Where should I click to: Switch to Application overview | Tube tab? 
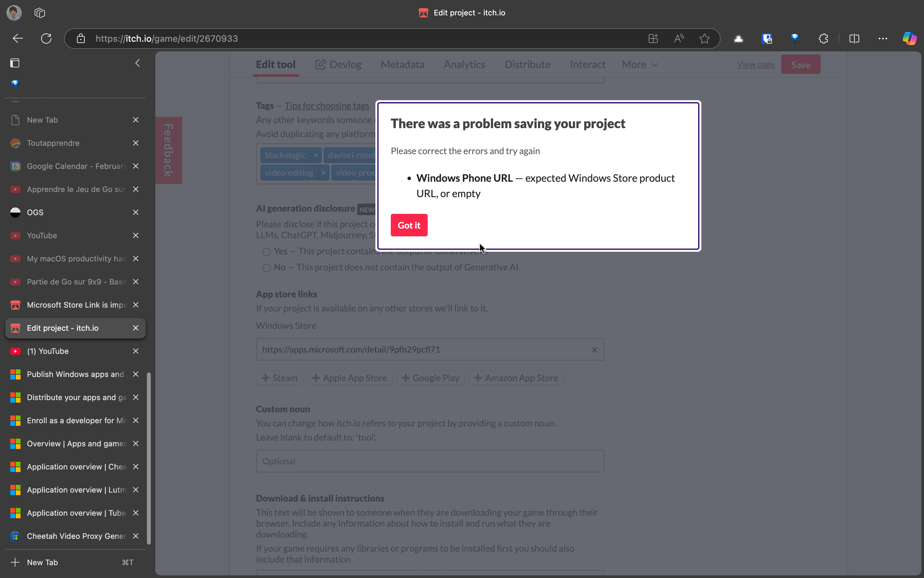[x=75, y=513]
